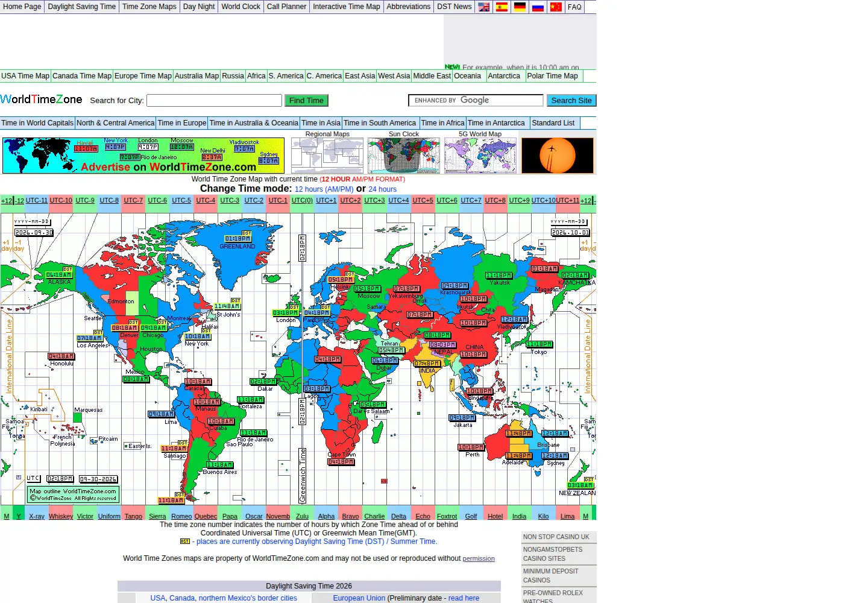Viewport: 868px width, 603px height.
Task: Open the read here link
Action: coord(464,598)
